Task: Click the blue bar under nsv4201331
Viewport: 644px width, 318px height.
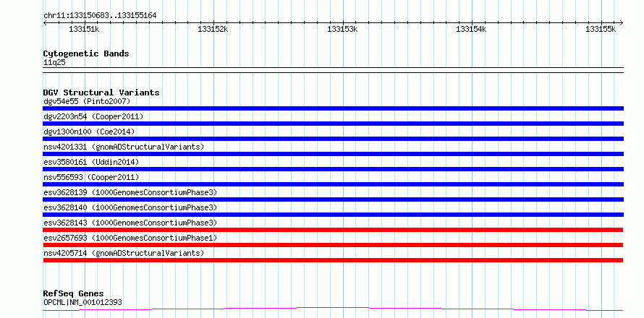Action: 334,154
